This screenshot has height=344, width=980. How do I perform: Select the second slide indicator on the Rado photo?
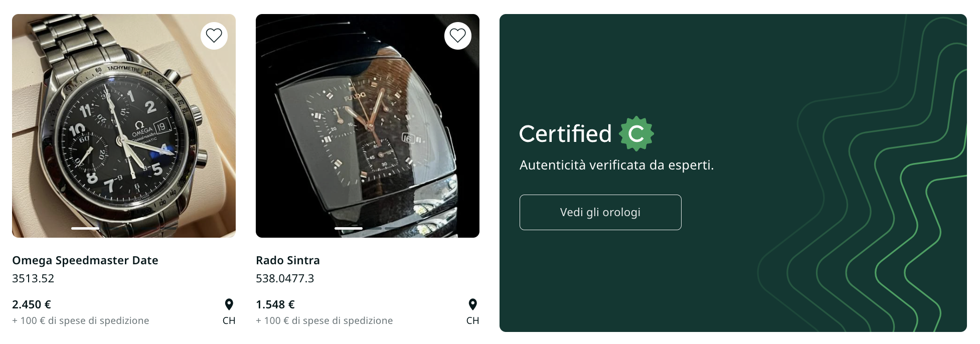coord(373,228)
